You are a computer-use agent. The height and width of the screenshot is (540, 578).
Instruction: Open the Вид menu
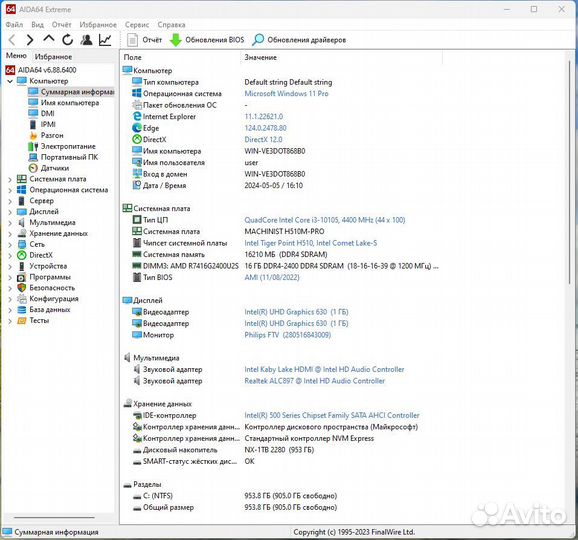click(x=37, y=25)
